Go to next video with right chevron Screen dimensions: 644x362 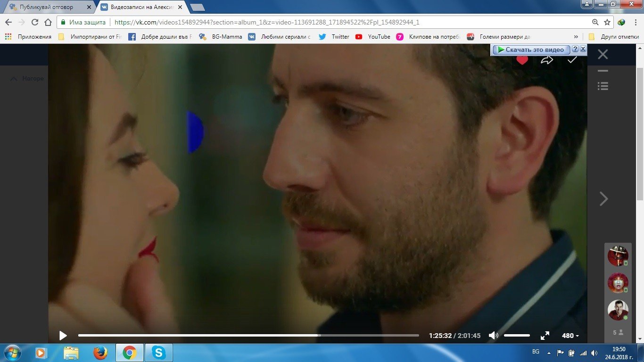tap(603, 199)
